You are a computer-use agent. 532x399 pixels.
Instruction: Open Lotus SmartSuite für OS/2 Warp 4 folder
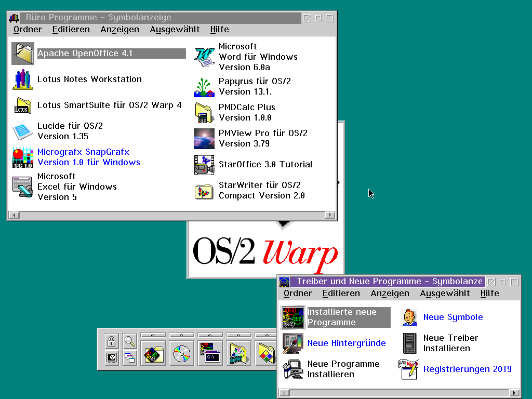pyautogui.click(x=23, y=105)
